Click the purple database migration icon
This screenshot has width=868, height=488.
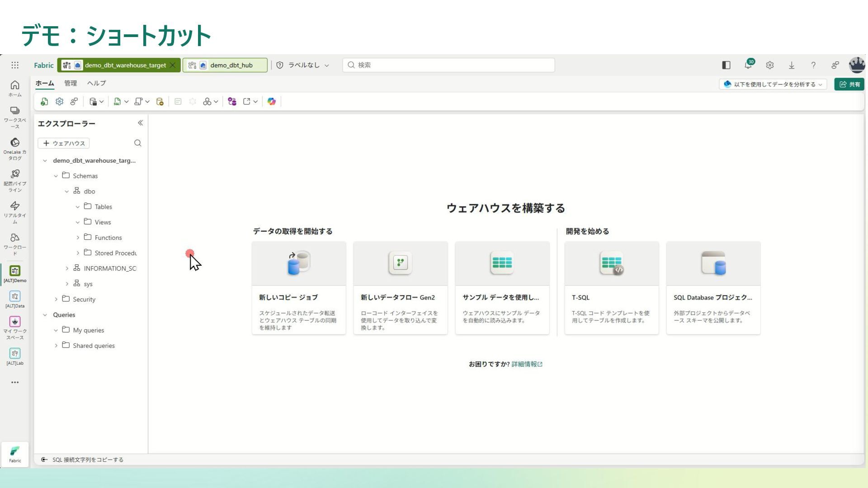(232, 102)
